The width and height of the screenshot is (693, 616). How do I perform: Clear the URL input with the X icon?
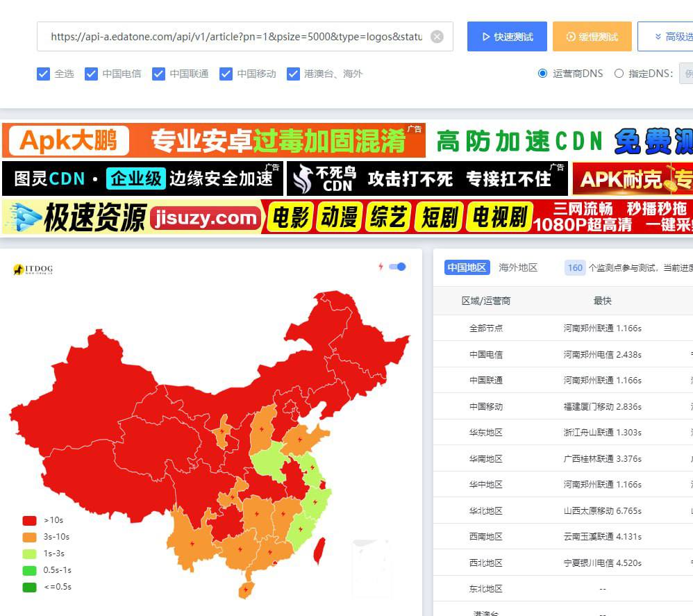point(437,37)
